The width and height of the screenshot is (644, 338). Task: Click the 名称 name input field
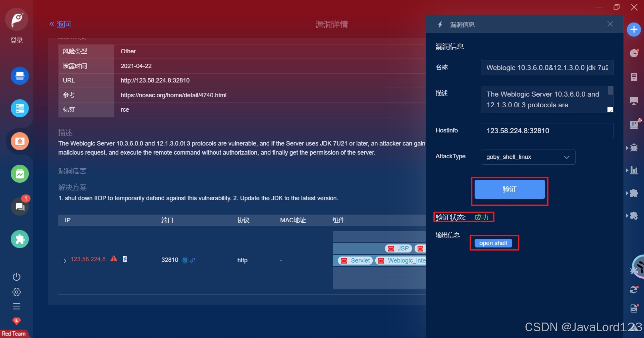coord(547,68)
